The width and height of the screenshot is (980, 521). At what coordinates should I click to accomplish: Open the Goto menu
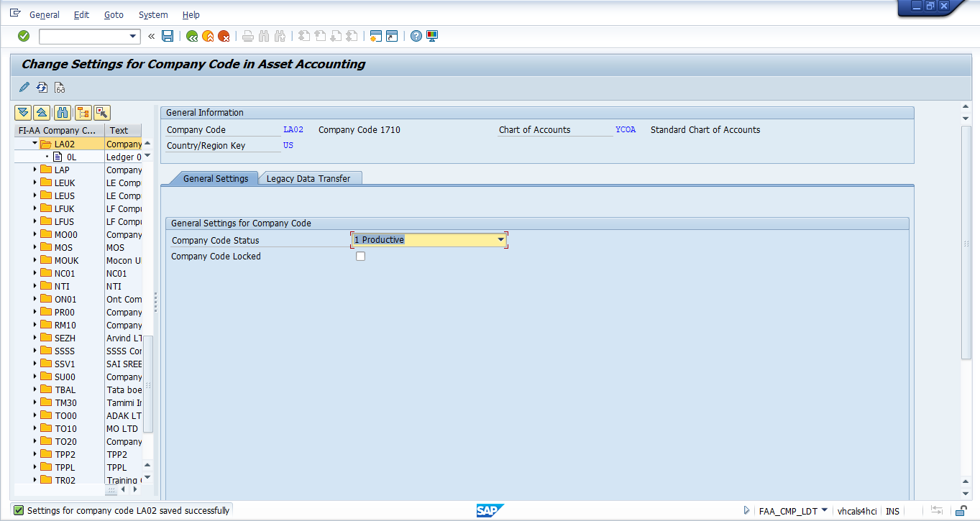(114, 14)
